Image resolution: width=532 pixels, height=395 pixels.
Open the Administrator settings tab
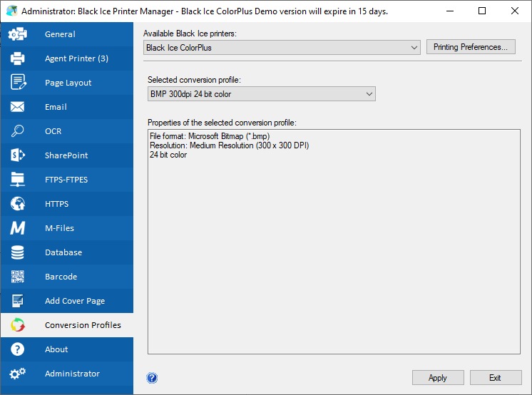click(72, 374)
